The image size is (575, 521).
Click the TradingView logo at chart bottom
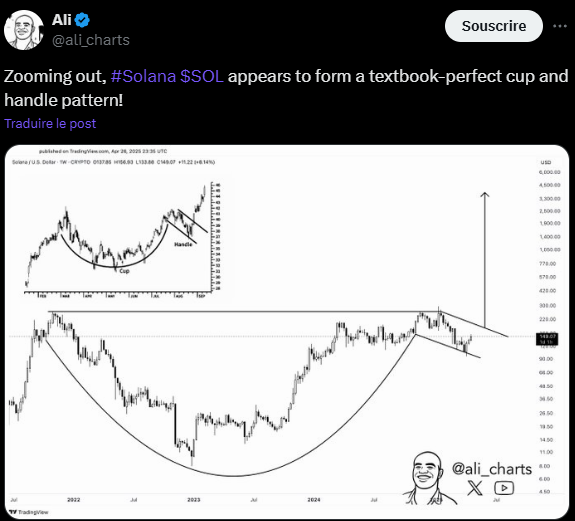tap(29, 512)
